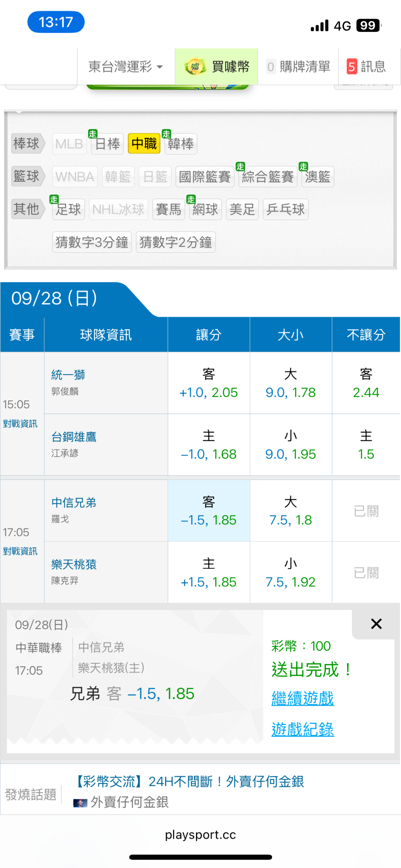Image resolution: width=401 pixels, height=868 pixels.
Task: Open the red 5 訊息 notification badge
Action: pos(352,67)
